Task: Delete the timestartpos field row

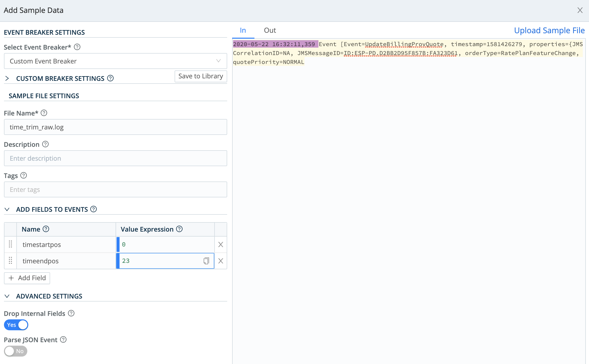Action: point(220,244)
